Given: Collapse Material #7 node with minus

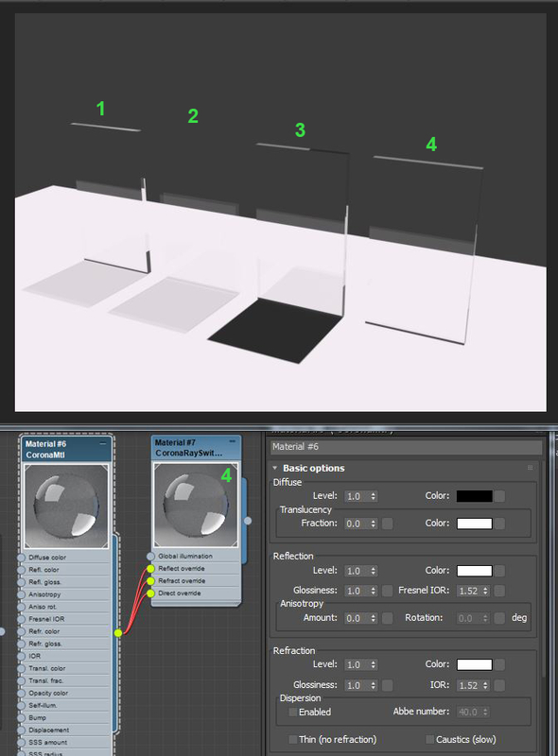Looking at the screenshot, I should [232, 441].
